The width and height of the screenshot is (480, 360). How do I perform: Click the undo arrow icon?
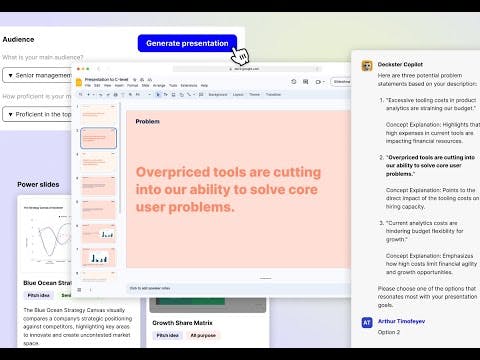coord(100,95)
